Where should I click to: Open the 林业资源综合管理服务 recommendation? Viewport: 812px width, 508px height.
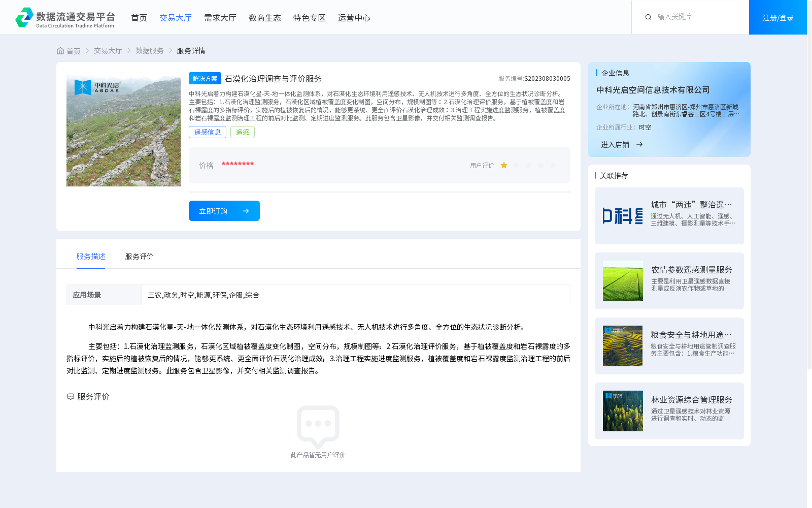(x=669, y=411)
